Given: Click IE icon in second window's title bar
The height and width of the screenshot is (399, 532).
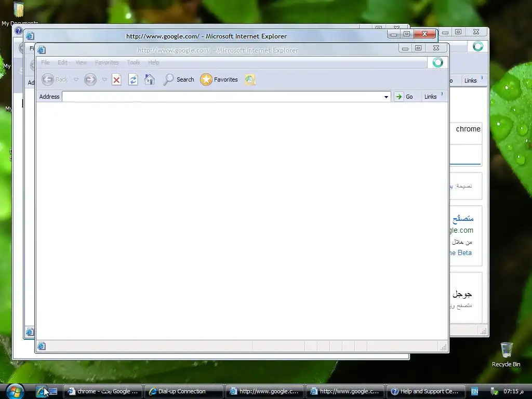Looking at the screenshot, I should (x=30, y=36).
